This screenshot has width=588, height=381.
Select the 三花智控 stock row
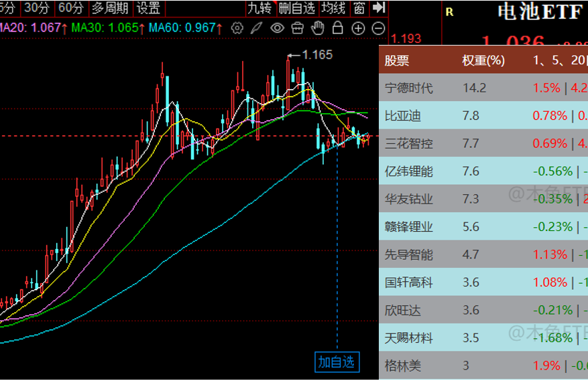pos(483,143)
